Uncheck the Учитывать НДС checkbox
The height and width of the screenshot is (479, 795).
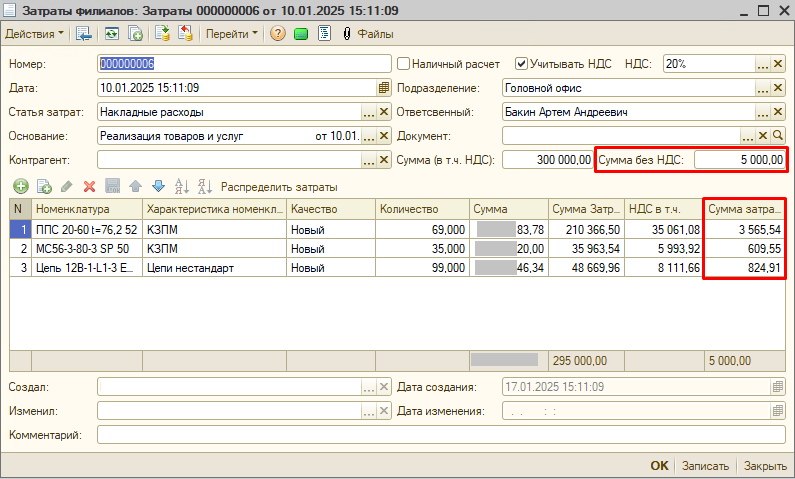(x=521, y=64)
